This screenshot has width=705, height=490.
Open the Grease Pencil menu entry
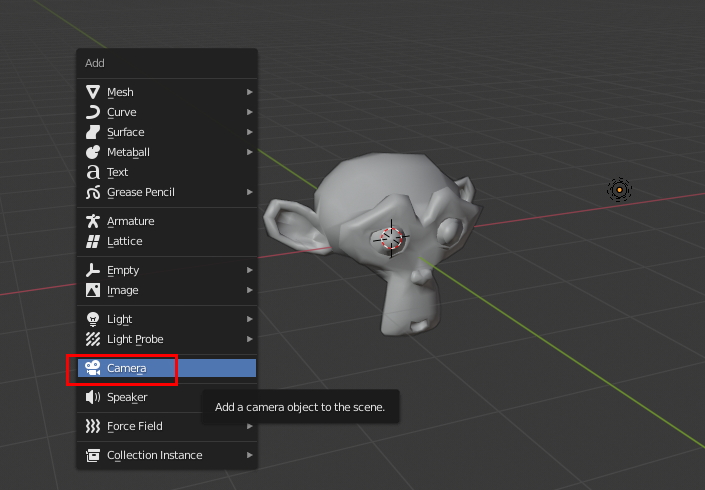tap(167, 192)
